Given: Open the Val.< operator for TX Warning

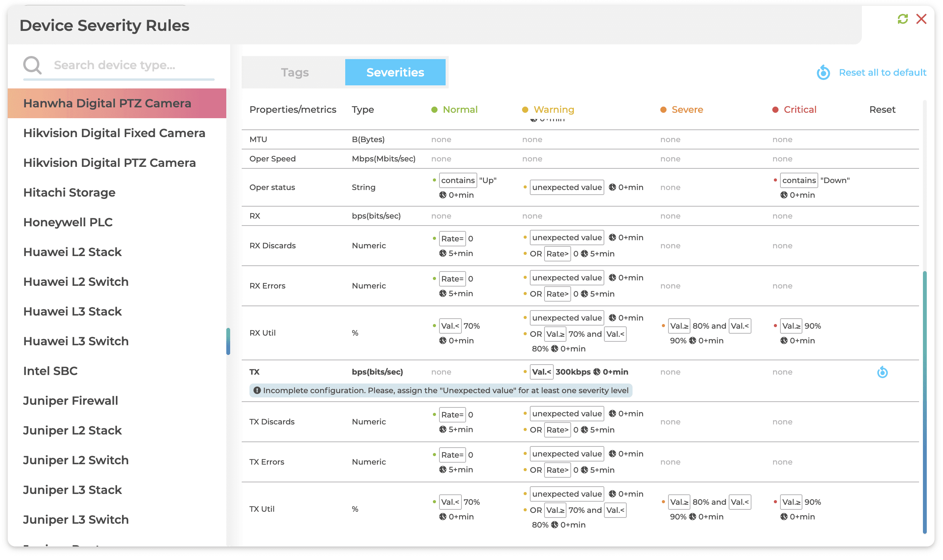Looking at the screenshot, I should click(541, 372).
